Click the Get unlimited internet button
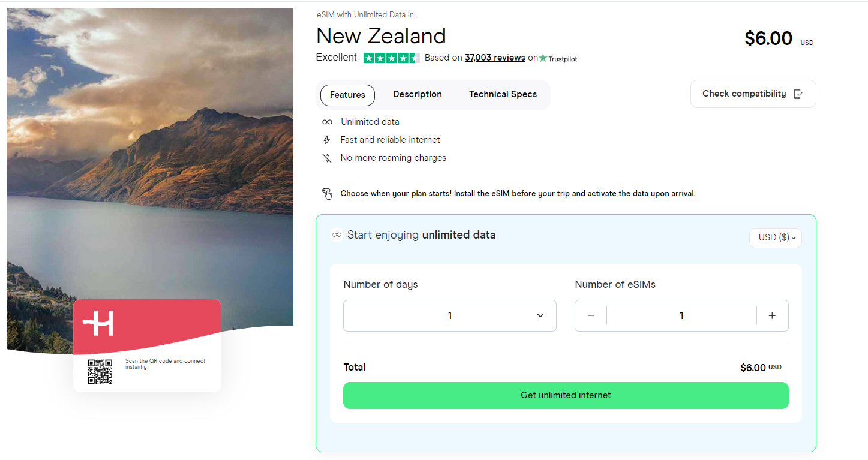Image resolution: width=868 pixels, height=460 pixels. tap(565, 395)
